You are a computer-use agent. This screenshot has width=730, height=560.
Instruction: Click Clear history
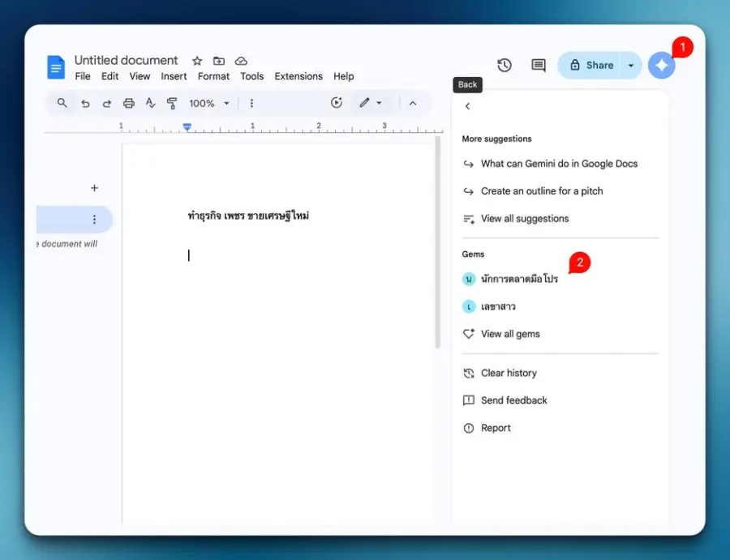[x=500, y=373]
